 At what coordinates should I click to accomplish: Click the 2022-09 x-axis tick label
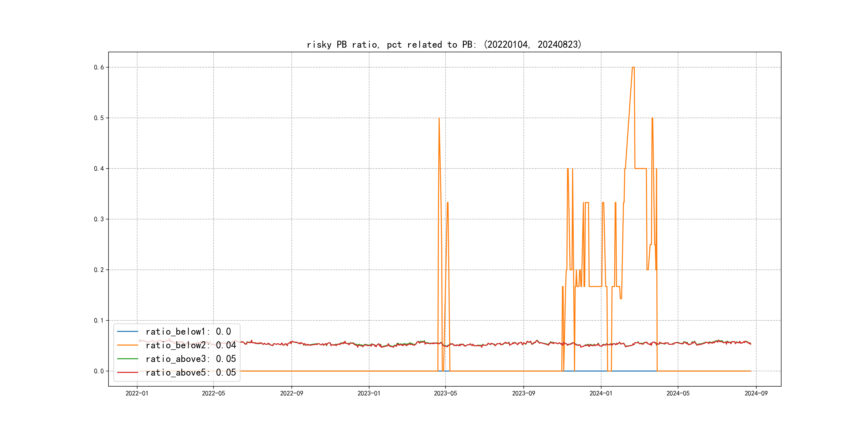click(x=291, y=393)
